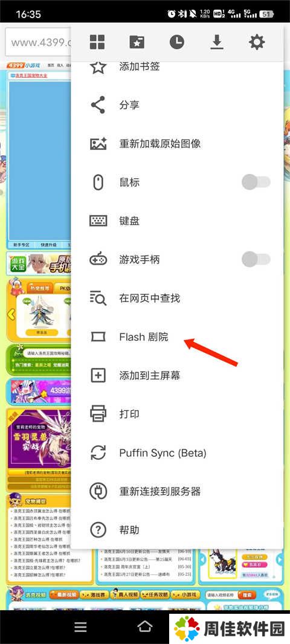Enable the 游戏手柄 gamepad toggle
The image size is (290, 644).
pyautogui.click(x=256, y=259)
